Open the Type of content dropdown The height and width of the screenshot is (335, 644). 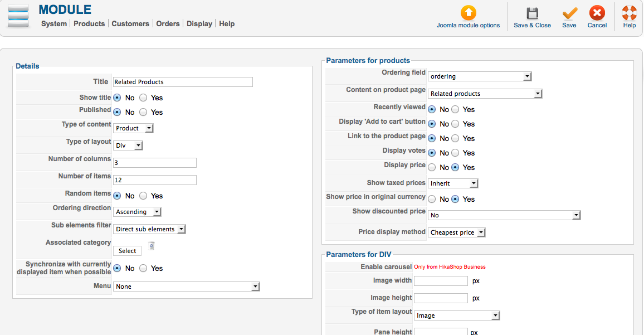(133, 128)
